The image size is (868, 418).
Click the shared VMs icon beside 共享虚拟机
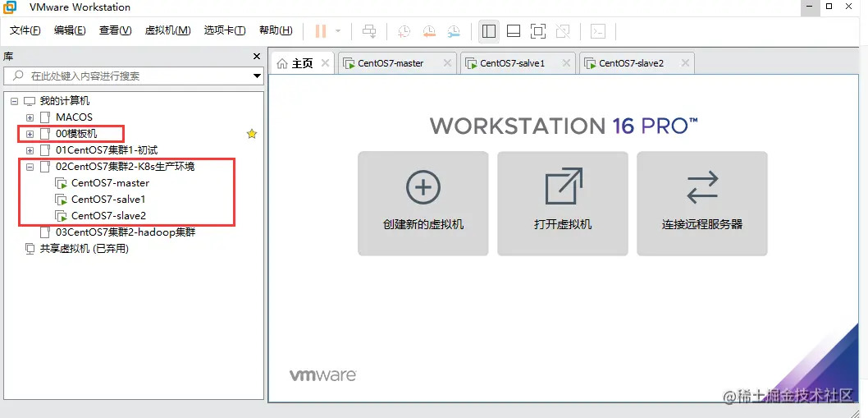[x=30, y=249]
